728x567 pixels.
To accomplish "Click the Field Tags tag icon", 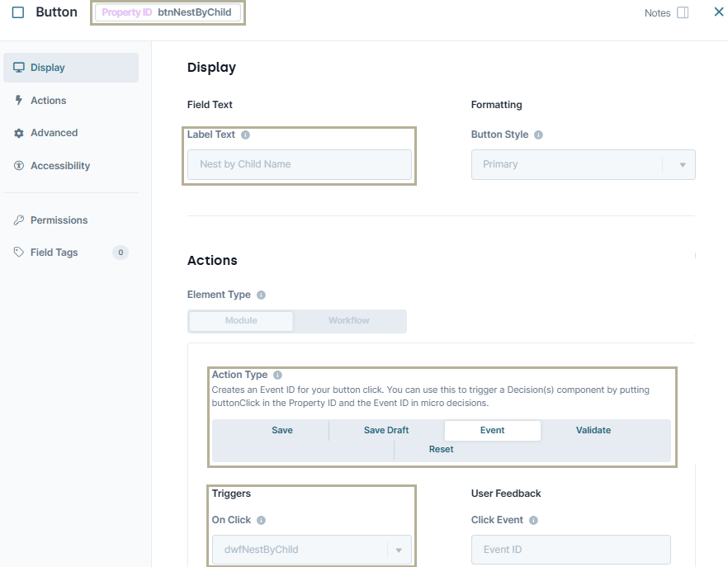I will 18,252.
